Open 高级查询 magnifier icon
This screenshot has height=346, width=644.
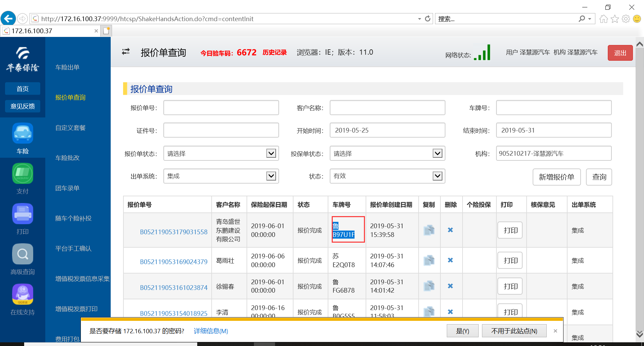tap(22, 254)
